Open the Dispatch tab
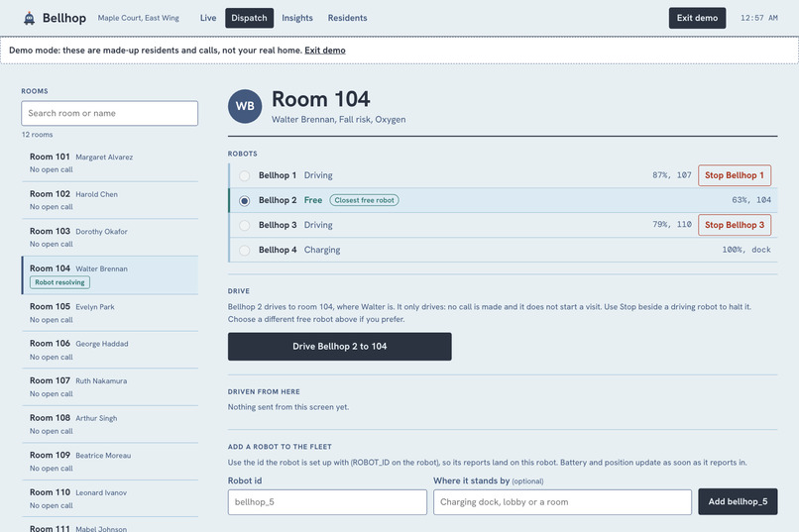Viewport: 799px width, 532px height. point(249,18)
